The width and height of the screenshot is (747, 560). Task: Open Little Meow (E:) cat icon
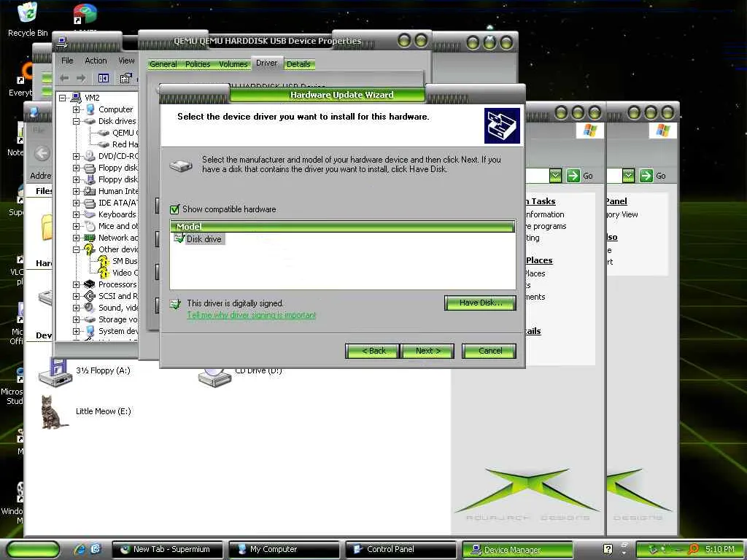point(53,412)
